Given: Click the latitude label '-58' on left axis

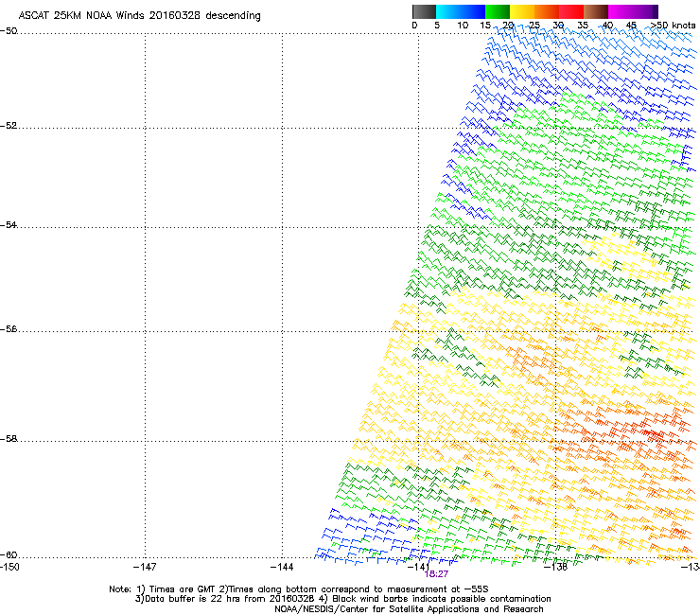Looking at the screenshot, I should (x=9, y=439).
